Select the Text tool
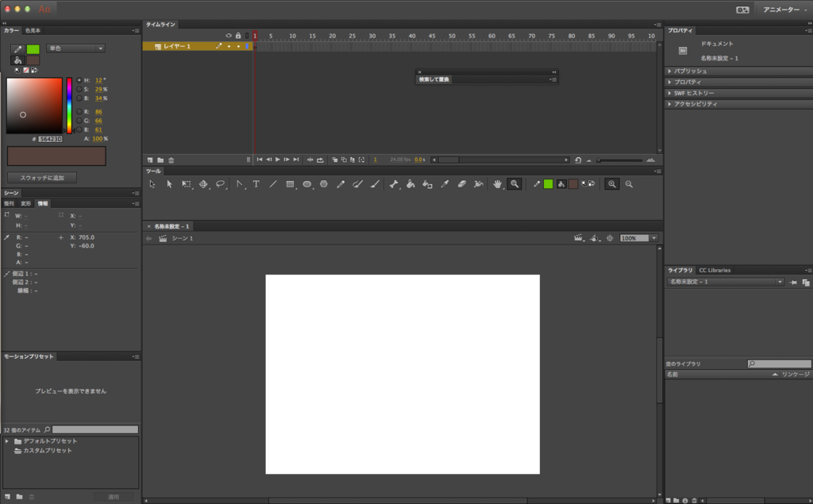Viewport: 813px width, 504px height. click(x=256, y=184)
